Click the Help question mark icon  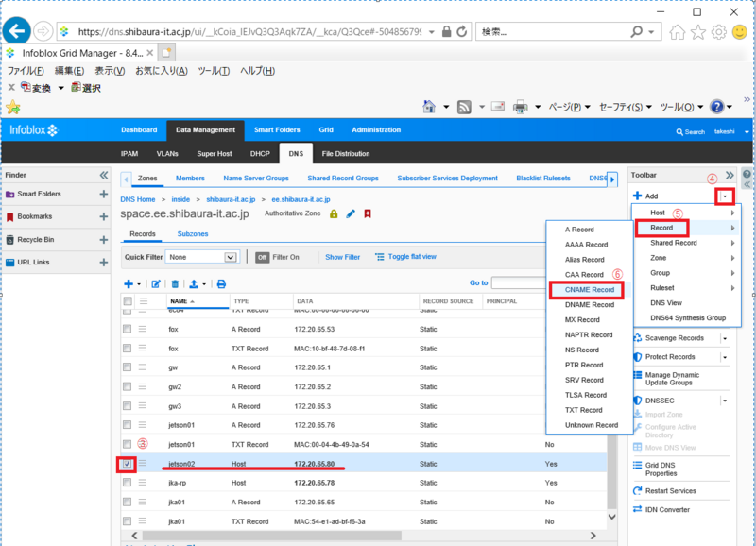pos(717,107)
